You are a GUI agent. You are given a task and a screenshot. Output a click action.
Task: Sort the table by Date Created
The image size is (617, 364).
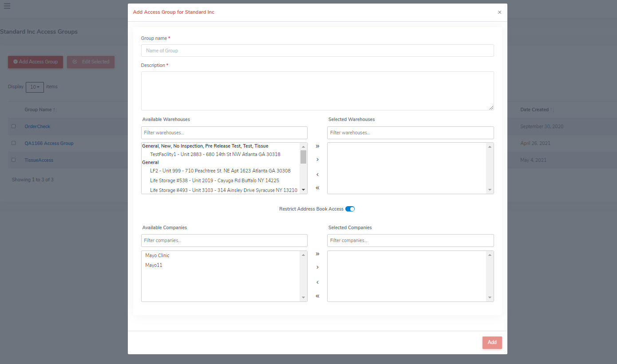[x=534, y=110]
